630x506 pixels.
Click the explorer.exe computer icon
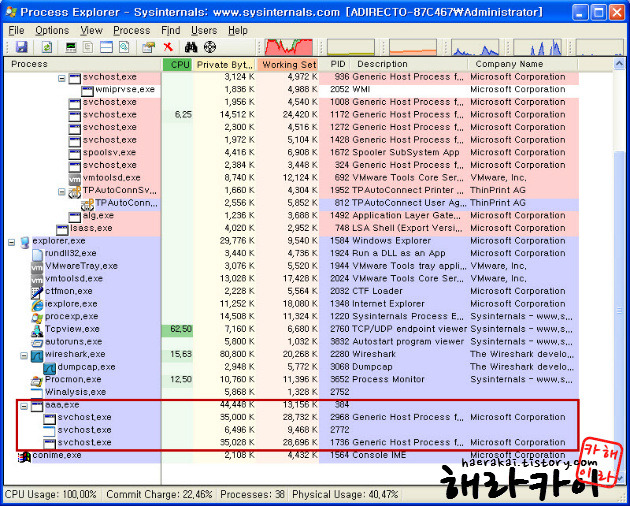tap(25, 242)
